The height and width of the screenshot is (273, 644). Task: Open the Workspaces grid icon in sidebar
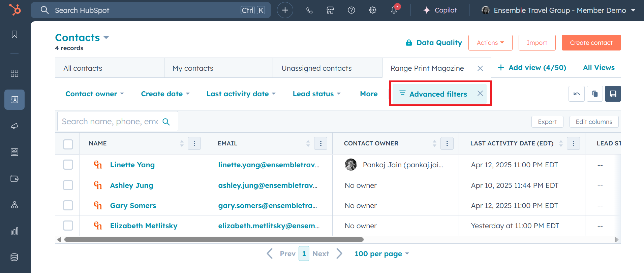[x=14, y=73]
